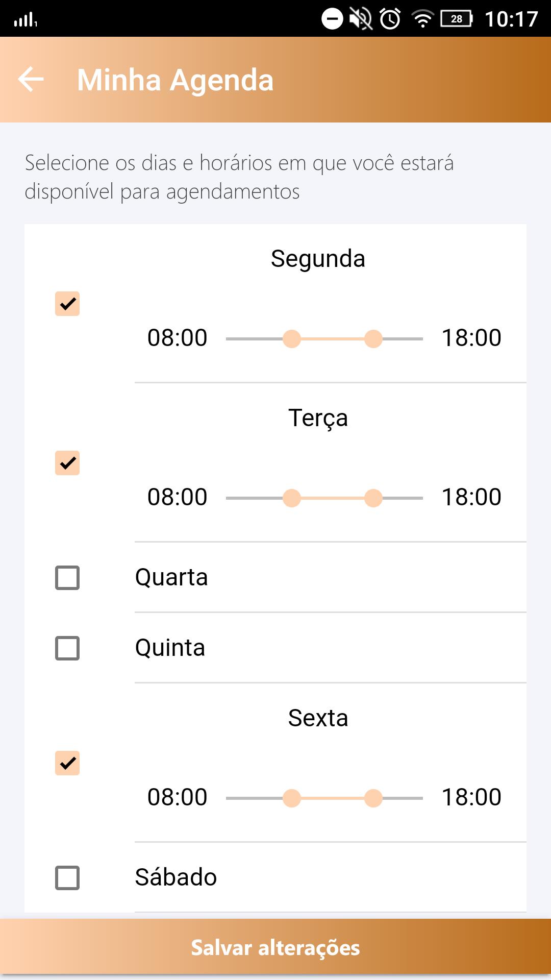The height and width of the screenshot is (980, 551).
Task: Click the Segunda slider end handle
Action: (373, 339)
